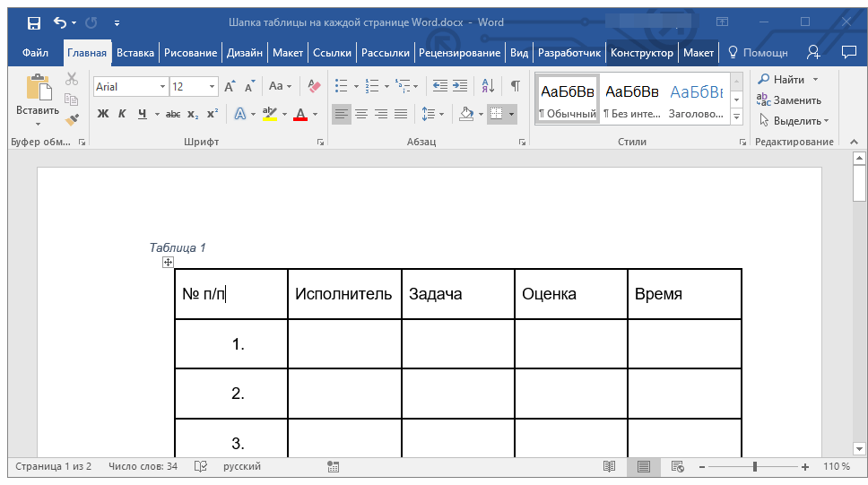Click the Justify alignment icon
The width and height of the screenshot is (868, 485).
pyautogui.click(x=401, y=114)
